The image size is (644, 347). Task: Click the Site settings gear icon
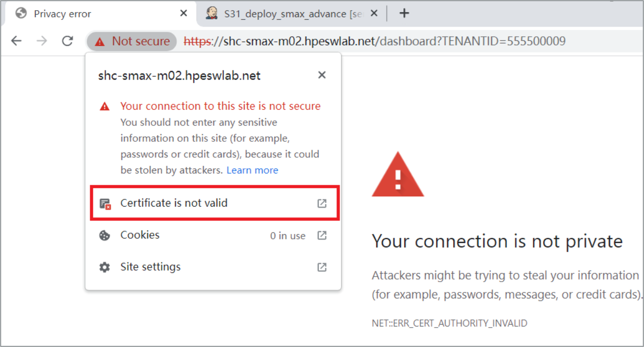click(105, 267)
